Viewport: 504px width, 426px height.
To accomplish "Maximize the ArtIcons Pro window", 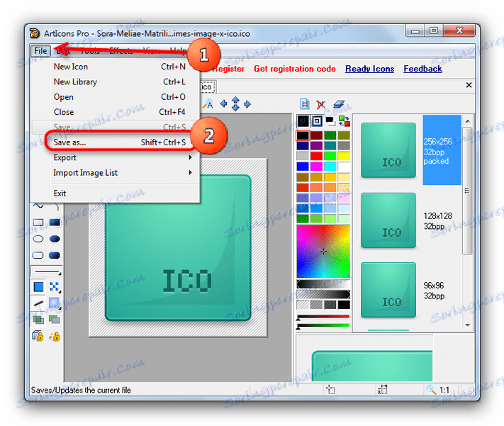I will click(434, 31).
